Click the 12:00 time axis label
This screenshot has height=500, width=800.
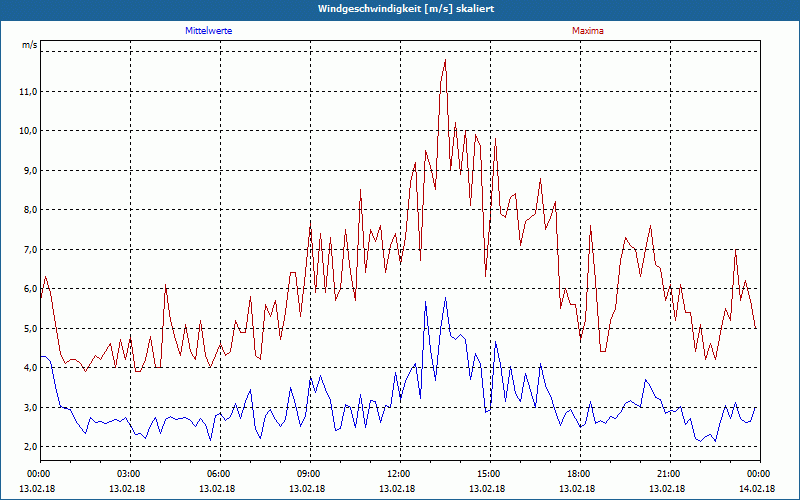coord(401,473)
